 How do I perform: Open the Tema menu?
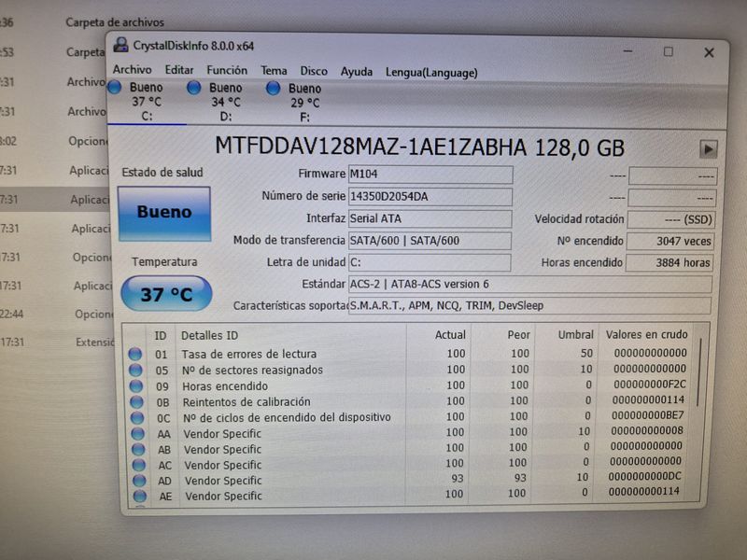pos(274,71)
